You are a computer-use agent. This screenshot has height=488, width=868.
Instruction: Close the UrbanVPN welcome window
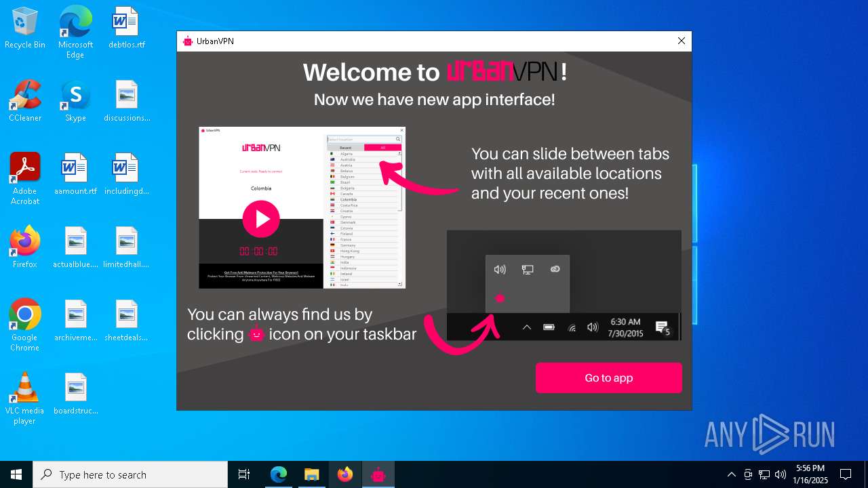coord(682,41)
